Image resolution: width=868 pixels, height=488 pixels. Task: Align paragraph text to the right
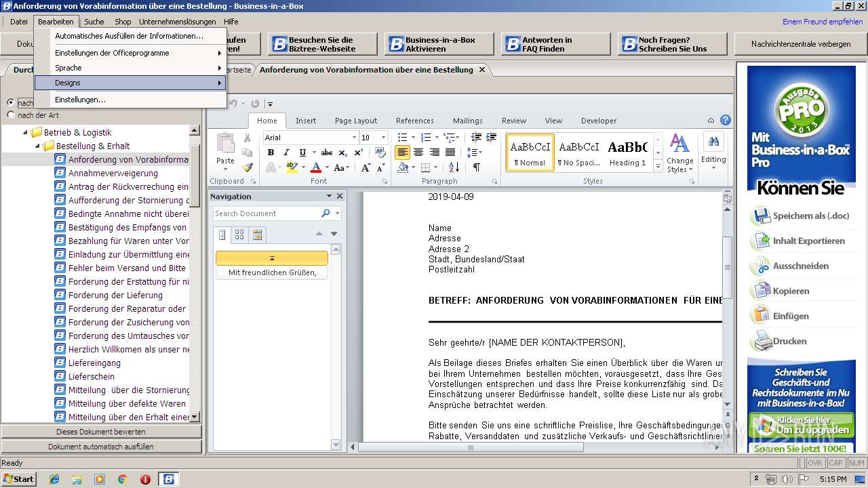coord(434,152)
